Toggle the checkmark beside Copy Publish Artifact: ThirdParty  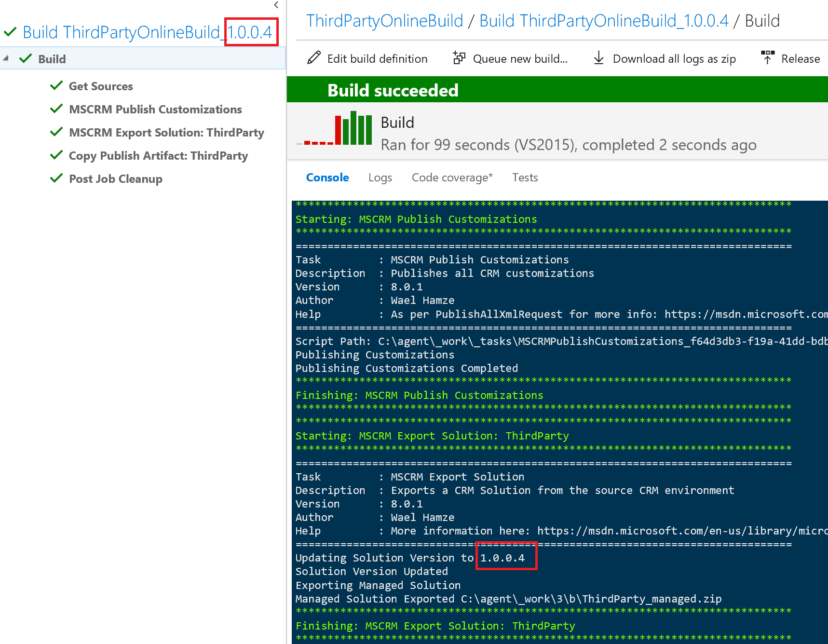coord(56,155)
